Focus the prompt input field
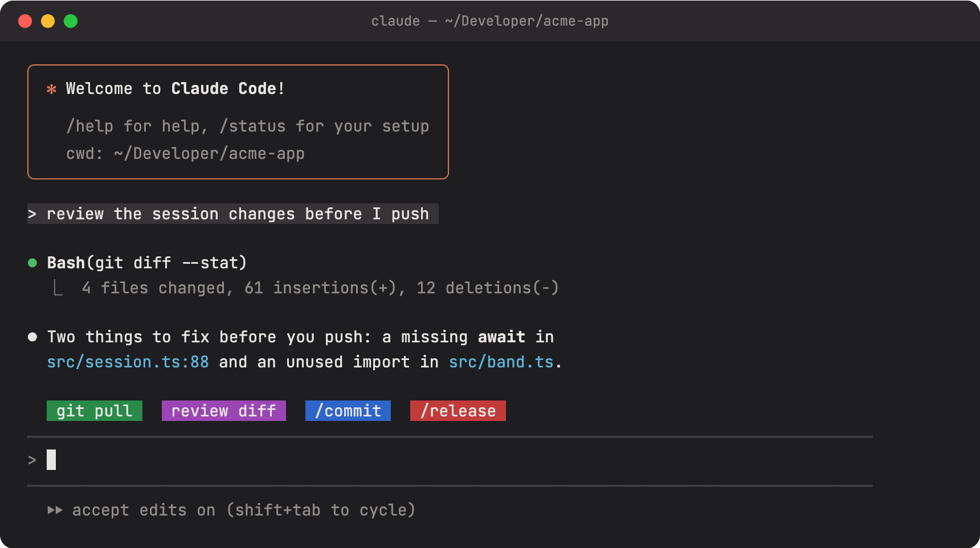980x548 pixels. coord(450,460)
